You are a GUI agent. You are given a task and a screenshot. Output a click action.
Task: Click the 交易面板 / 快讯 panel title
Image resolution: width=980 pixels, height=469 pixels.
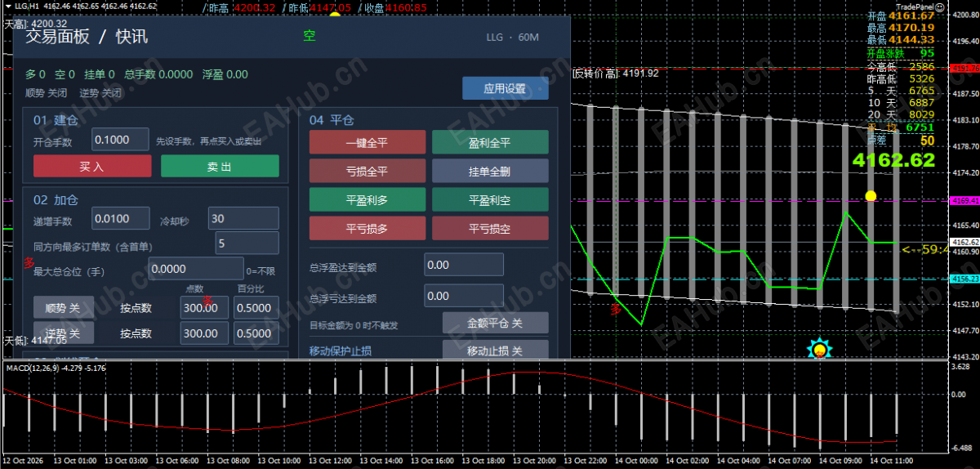click(x=87, y=37)
